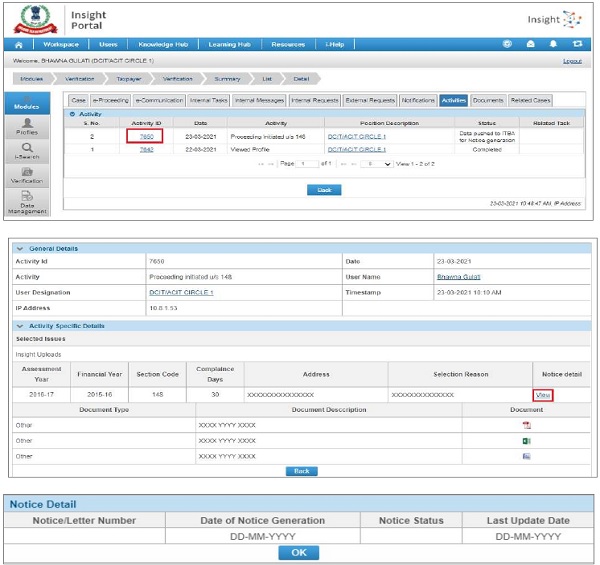The image size is (600, 565).
Task: Open DCIT/ACIT CIRCLE 1 link beside User Designation
Action: (x=181, y=293)
